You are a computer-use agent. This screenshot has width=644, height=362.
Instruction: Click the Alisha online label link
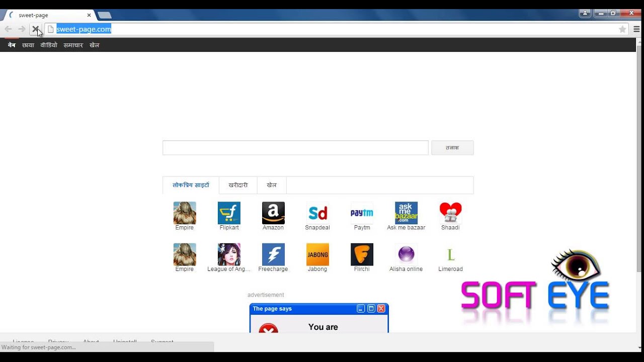click(x=406, y=269)
